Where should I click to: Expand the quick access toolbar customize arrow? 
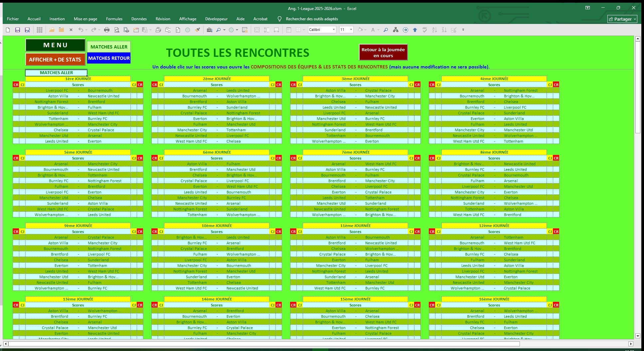coord(463,30)
